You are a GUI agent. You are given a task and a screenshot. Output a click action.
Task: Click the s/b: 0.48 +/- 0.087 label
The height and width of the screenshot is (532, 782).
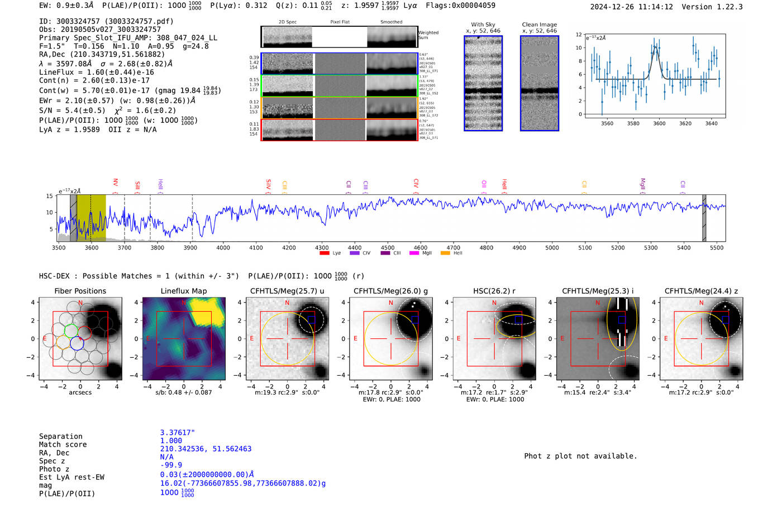(x=184, y=392)
